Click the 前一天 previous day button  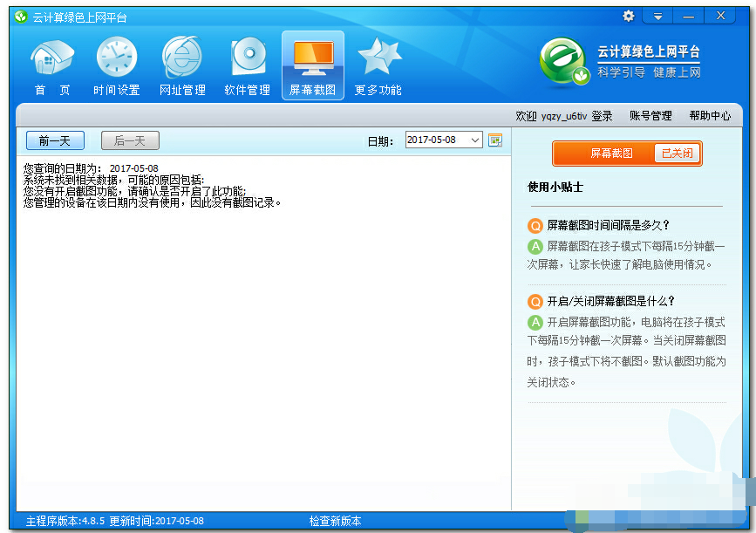point(56,140)
